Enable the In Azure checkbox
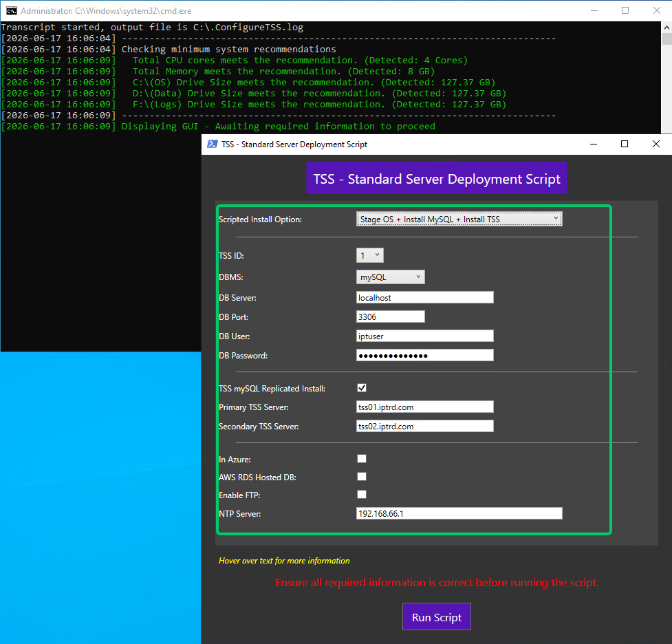Viewport: 672px width, 644px height. tap(362, 459)
